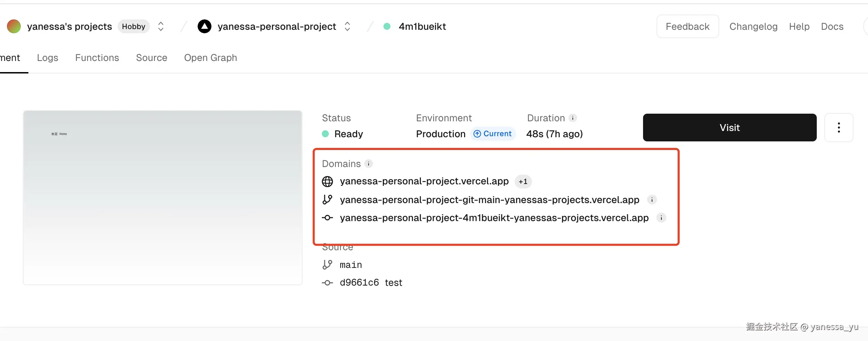Click the commit icon beside d9661c6
The width and height of the screenshot is (868, 341).
click(x=327, y=283)
